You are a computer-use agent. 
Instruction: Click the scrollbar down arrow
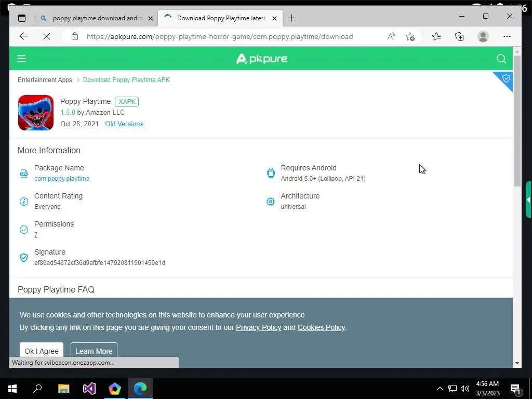tap(517, 363)
